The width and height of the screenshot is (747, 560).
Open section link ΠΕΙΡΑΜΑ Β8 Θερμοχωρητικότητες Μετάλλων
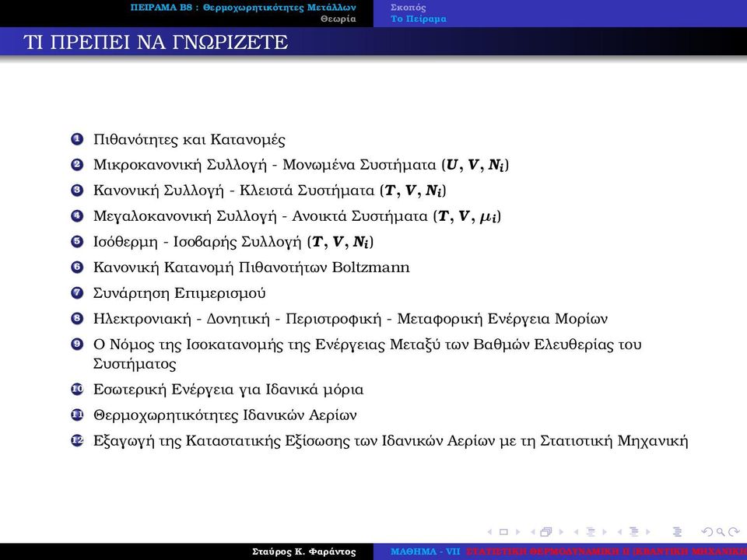pyautogui.click(x=243, y=7)
